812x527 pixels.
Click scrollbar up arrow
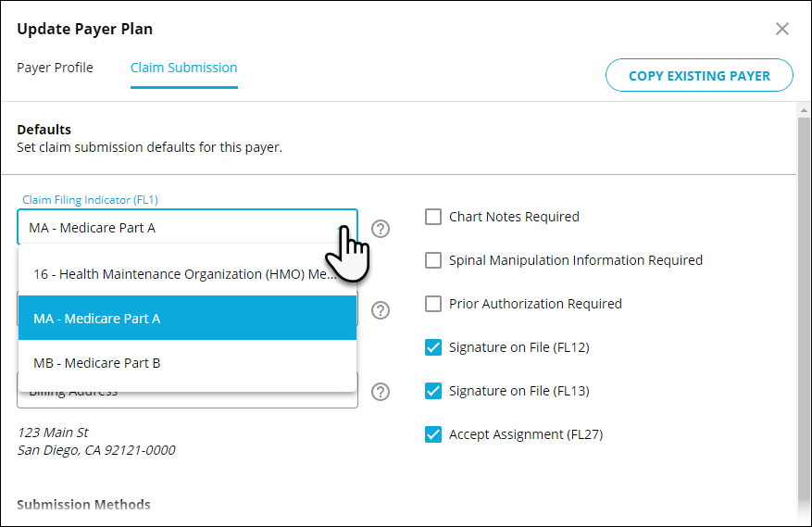[804, 110]
